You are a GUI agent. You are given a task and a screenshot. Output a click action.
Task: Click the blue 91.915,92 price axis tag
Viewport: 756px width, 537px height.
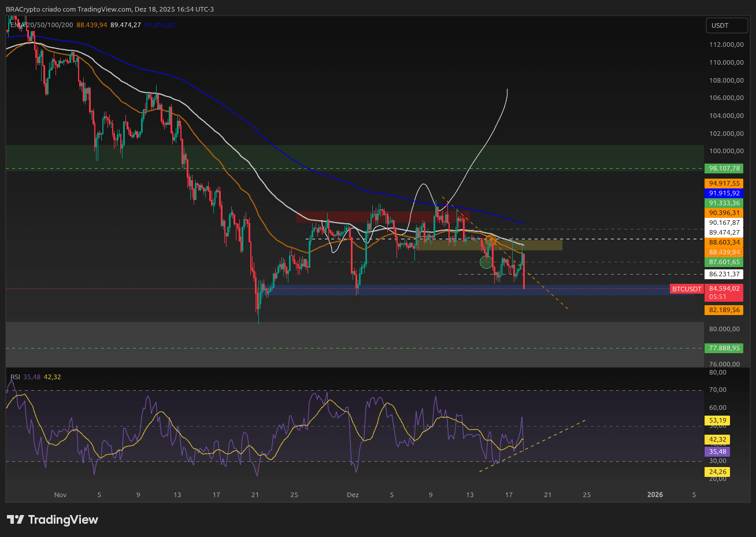[724, 193]
